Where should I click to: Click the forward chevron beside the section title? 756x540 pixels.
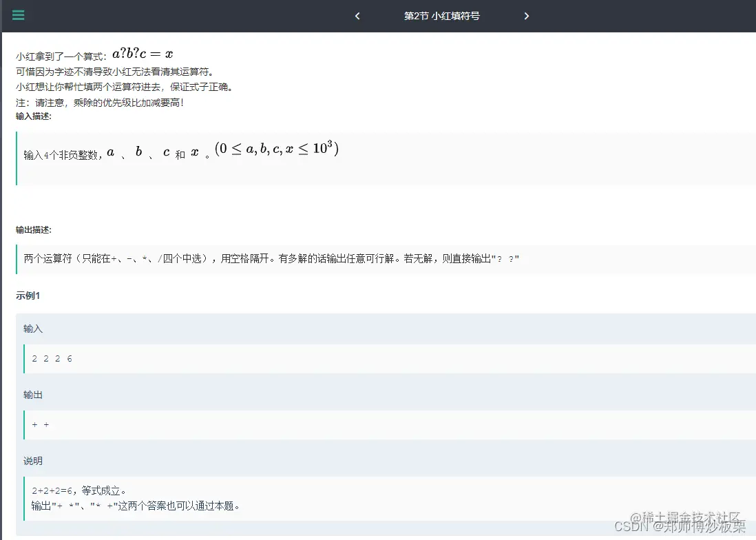[527, 16]
